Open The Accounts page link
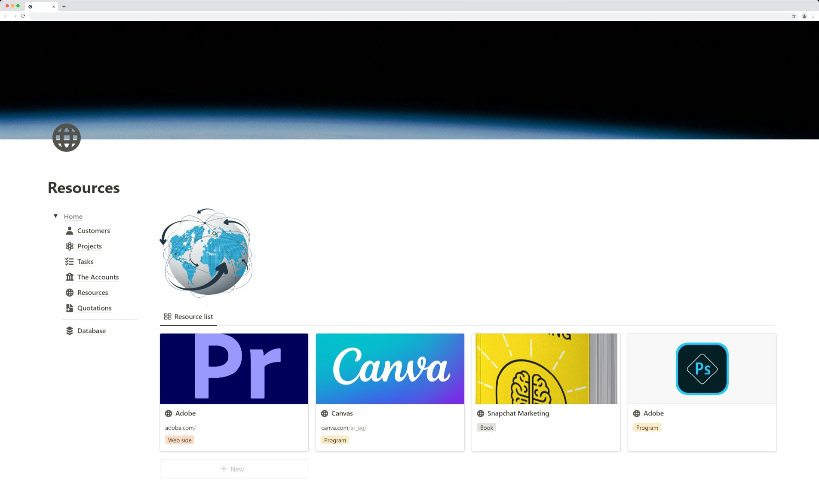The height and width of the screenshot is (504, 819). [98, 277]
